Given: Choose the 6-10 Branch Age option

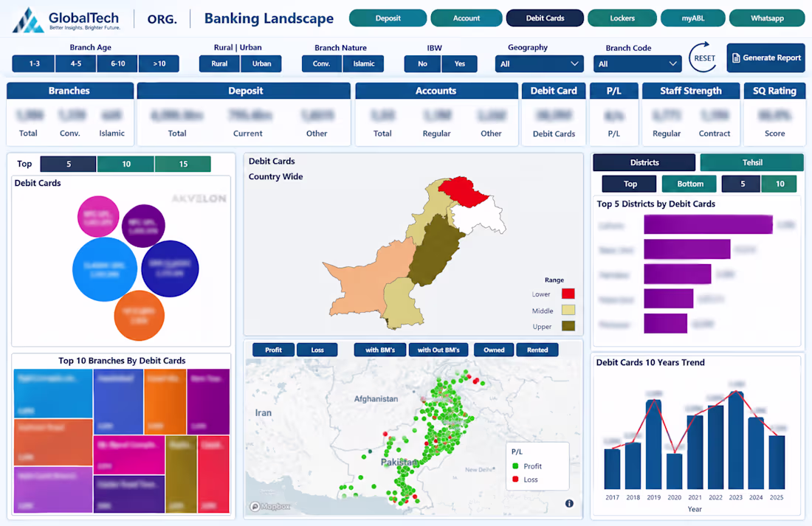Looking at the screenshot, I should (x=117, y=63).
